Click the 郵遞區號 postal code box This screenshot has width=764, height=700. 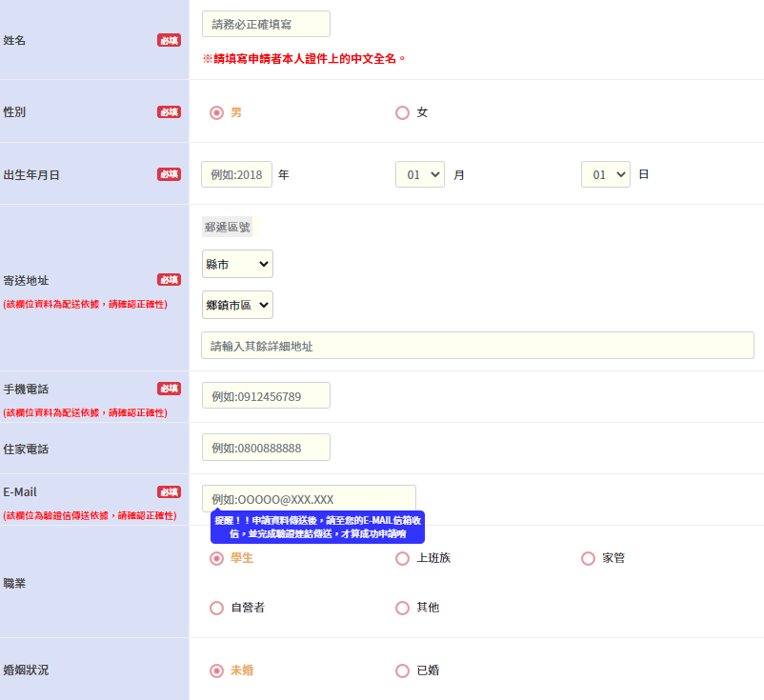(229, 227)
